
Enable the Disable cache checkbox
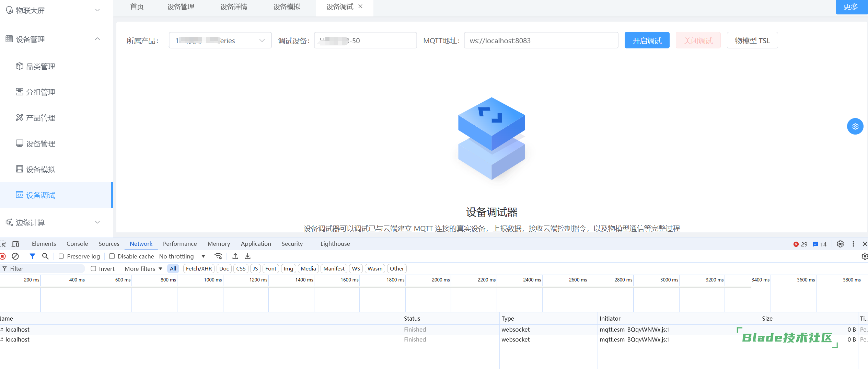point(112,256)
